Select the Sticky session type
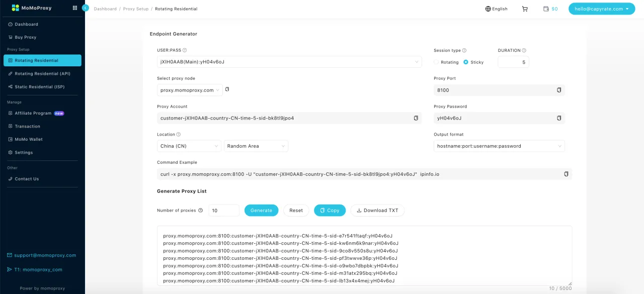644x294 pixels. [x=466, y=62]
